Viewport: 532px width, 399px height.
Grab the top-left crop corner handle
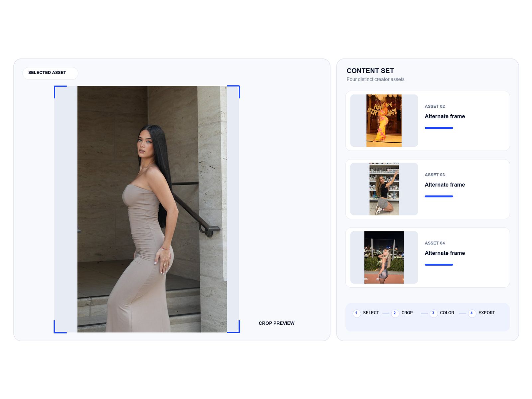60,92
